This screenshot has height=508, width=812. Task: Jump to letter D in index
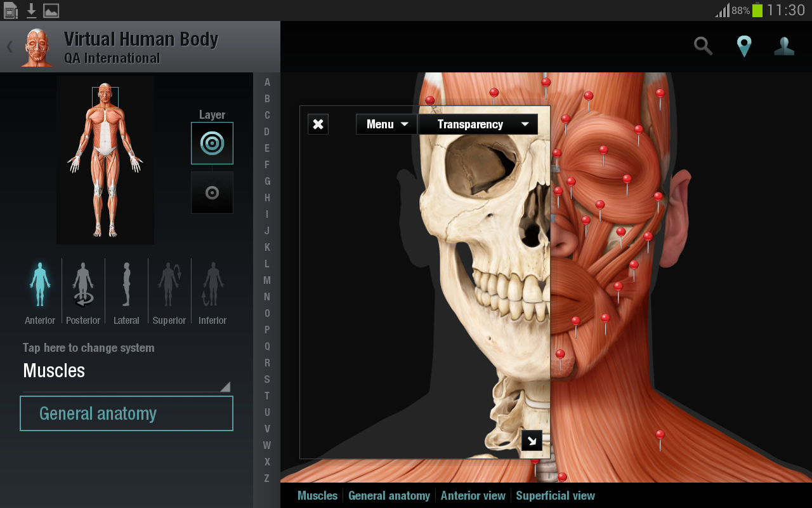[x=267, y=131]
